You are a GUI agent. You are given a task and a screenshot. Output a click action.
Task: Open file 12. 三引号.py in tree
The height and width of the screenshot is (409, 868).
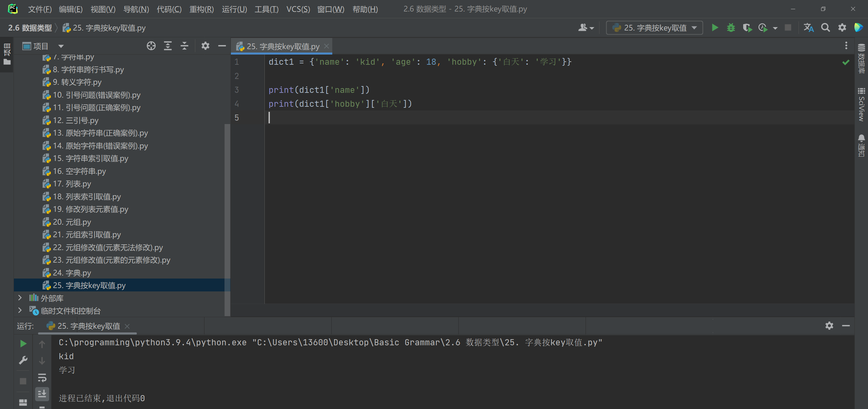point(76,120)
